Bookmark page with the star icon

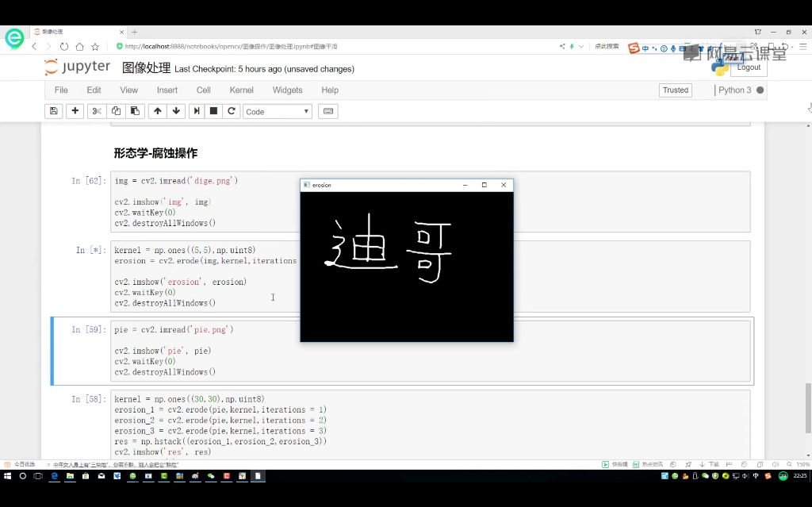point(95,47)
